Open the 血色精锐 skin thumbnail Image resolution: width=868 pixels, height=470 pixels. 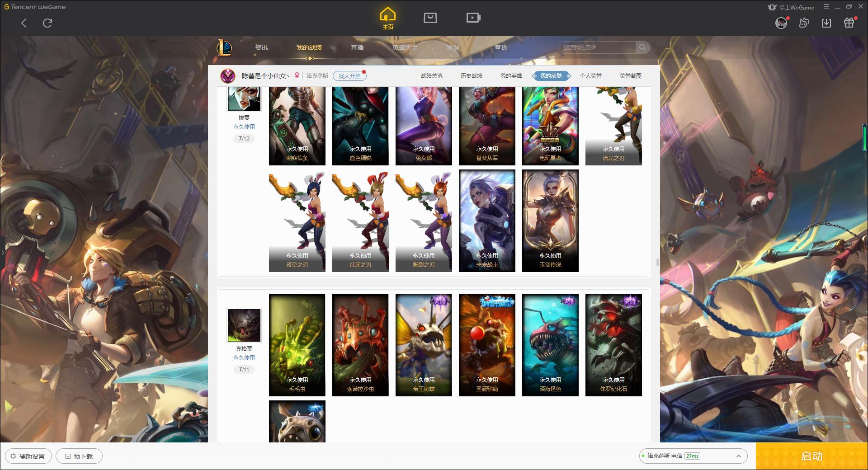pyautogui.click(x=360, y=126)
